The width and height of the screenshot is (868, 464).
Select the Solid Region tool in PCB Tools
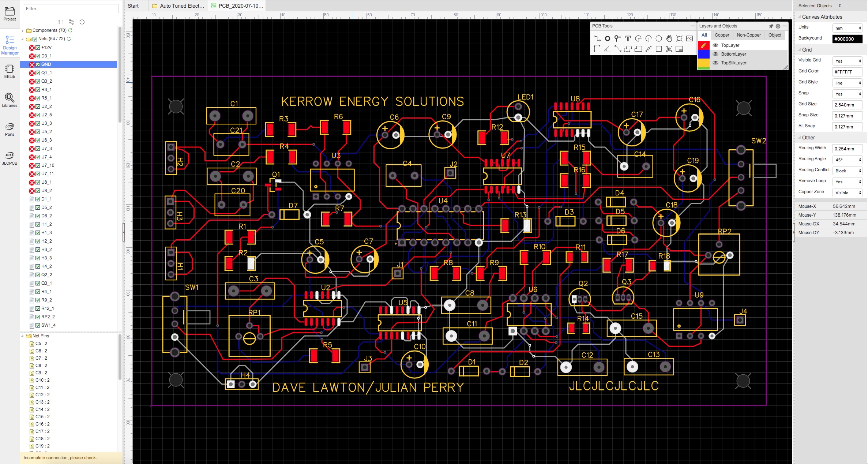(x=638, y=49)
